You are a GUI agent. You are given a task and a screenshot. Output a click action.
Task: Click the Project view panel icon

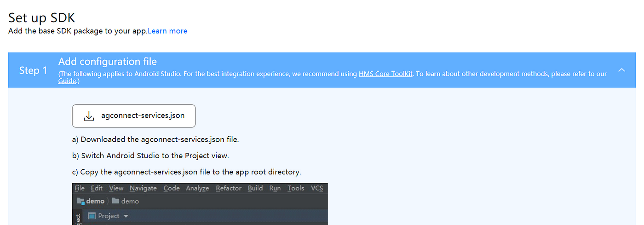coord(92,216)
